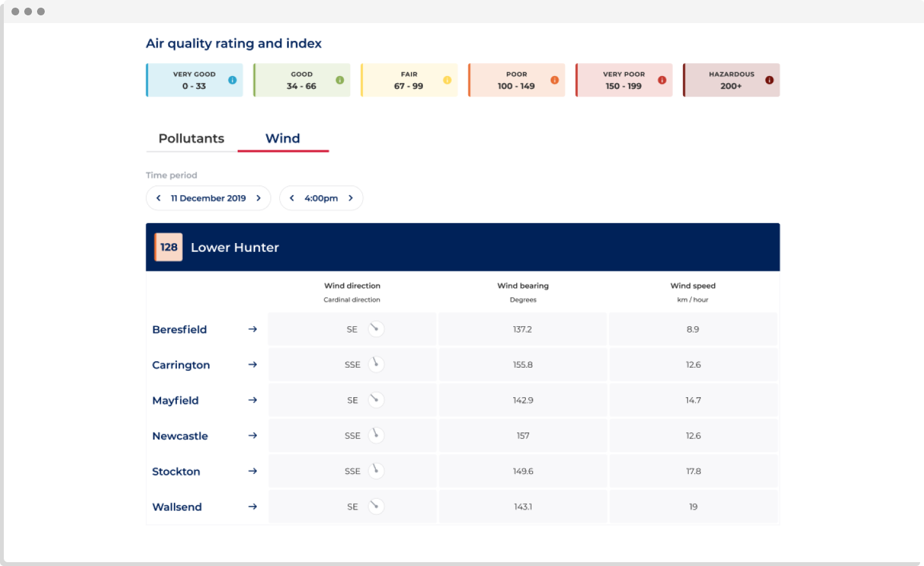Switch to the Pollutants tab
The image size is (924, 566).
pos(191,139)
